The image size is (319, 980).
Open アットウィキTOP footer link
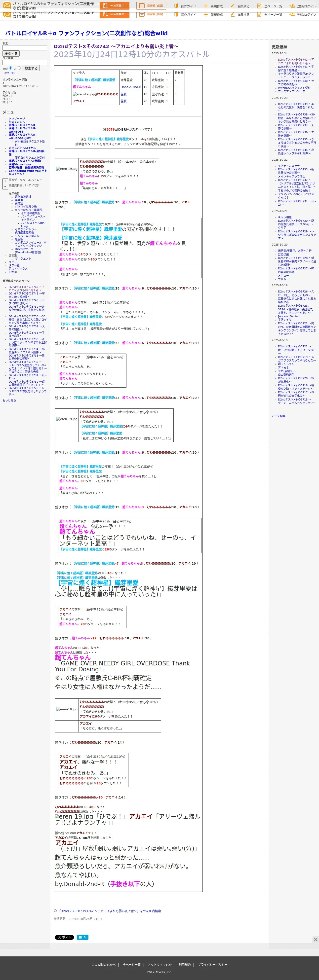(159, 964)
